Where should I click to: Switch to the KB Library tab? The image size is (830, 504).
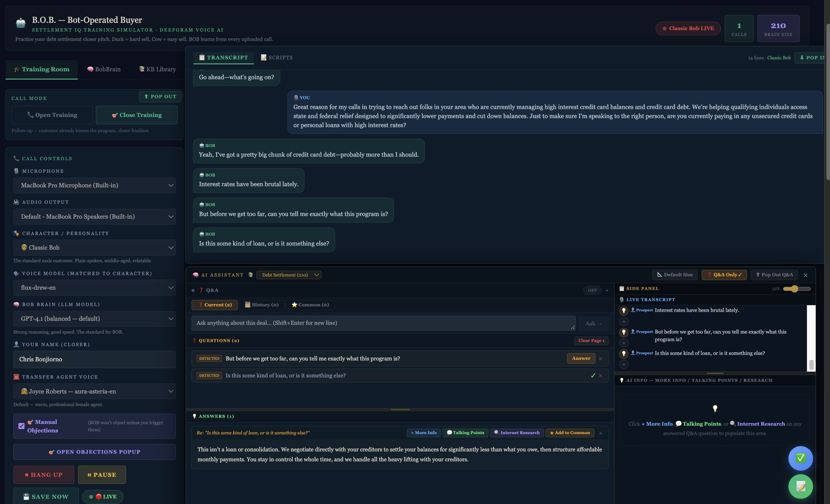tap(158, 69)
